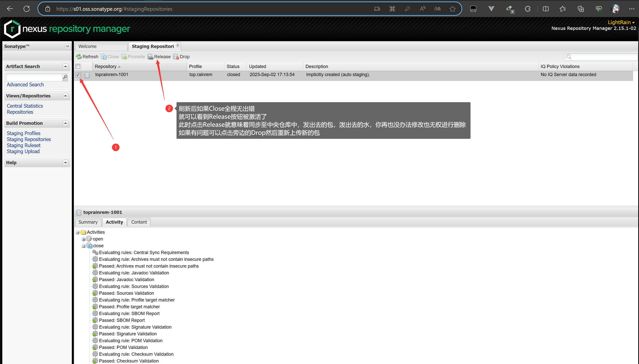Viewport: 639px width, 364px height.
Task: Collapse the close activity node
Action: (84, 246)
